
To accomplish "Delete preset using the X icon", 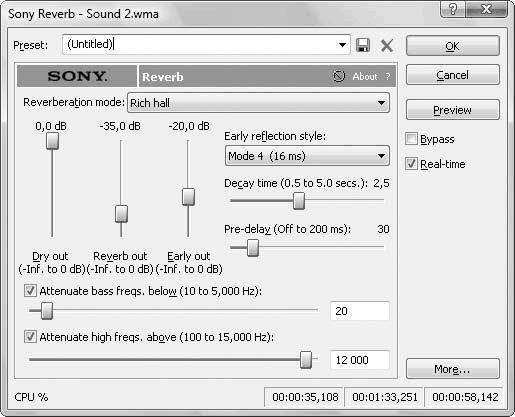I will 387,45.
